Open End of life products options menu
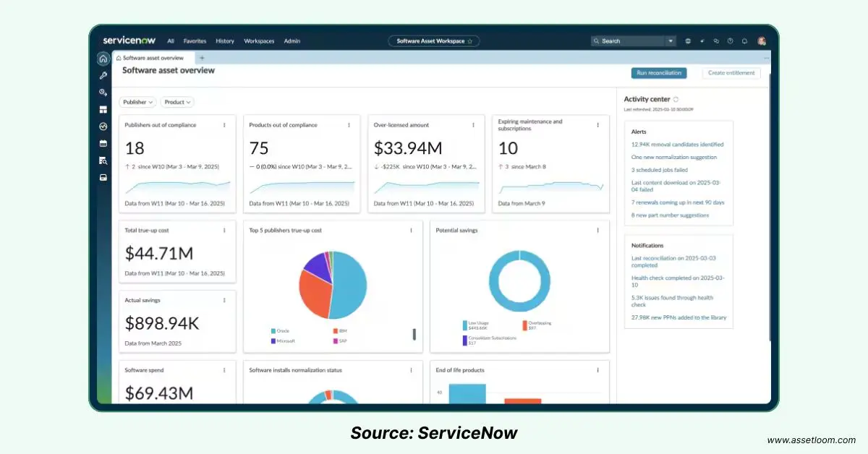 pos(597,370)
